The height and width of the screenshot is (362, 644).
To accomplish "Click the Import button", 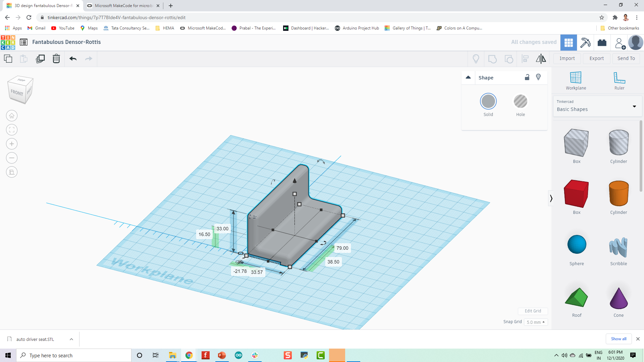I will (567, 58).
